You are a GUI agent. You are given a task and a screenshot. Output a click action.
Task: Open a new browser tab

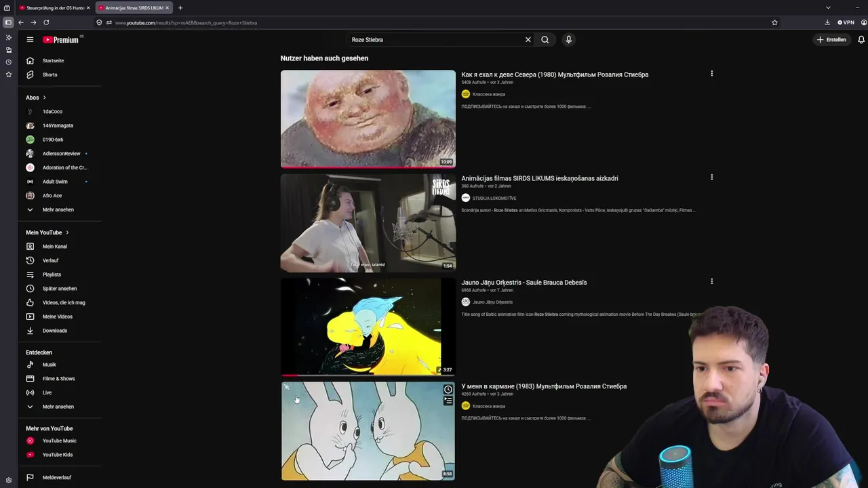point(180,7)
